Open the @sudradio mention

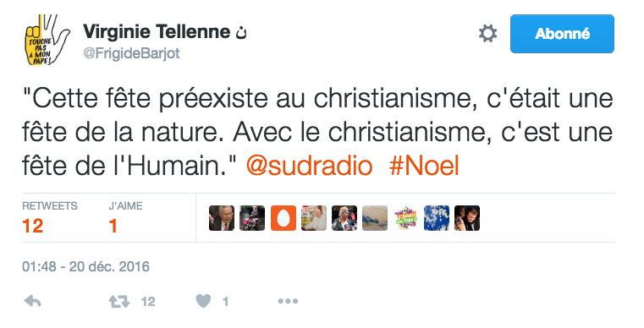(x=309, y=166)
